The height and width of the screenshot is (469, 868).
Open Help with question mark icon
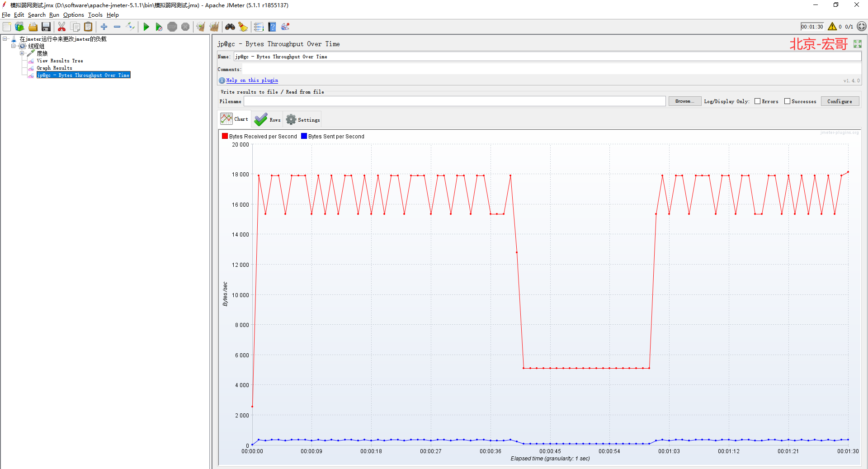pyautogui.click(x=272, y=27)
